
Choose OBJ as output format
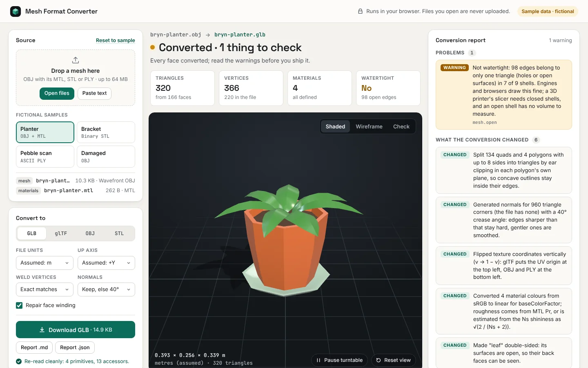pos(90,233)
